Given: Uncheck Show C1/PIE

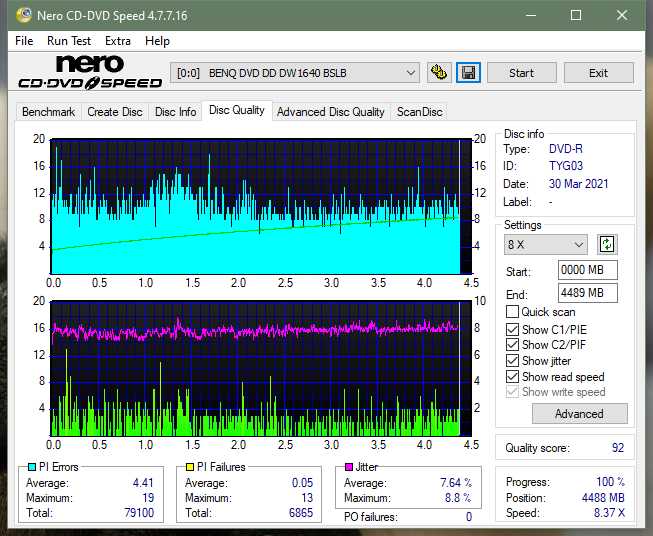Looking at the screenshot, I should coord(512,329).
